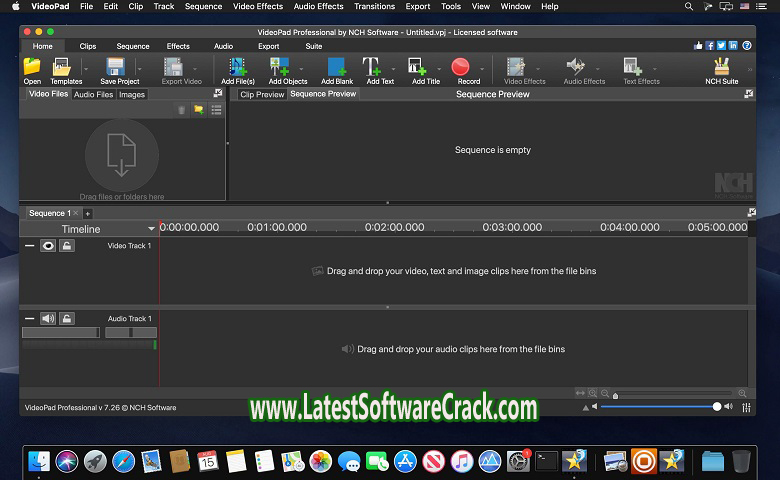
Task: Open Safari from the Dock
Action: [x=123, y=462]
